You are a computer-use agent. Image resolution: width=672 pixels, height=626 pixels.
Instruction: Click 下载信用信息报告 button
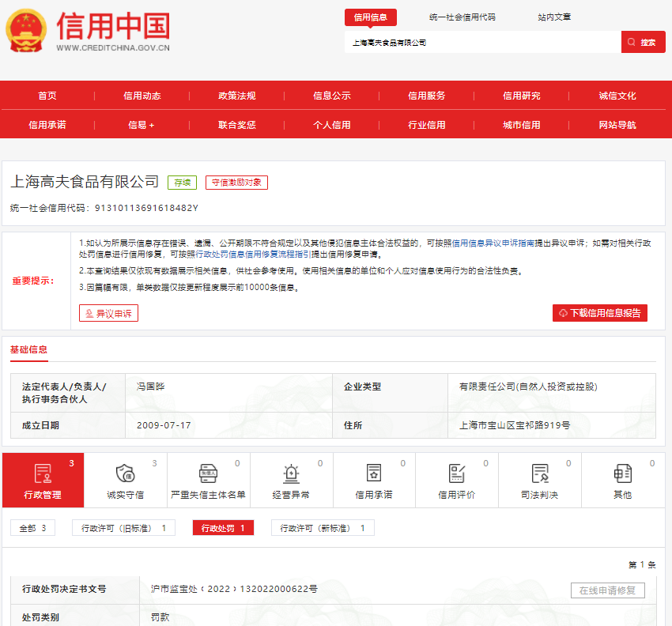(600, 313)
